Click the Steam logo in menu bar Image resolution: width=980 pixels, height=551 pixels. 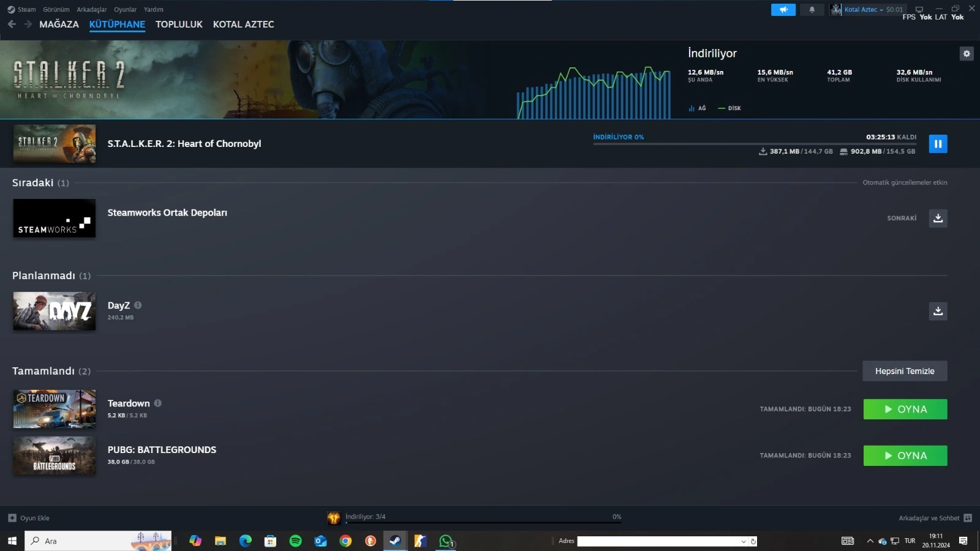[11, 10]
